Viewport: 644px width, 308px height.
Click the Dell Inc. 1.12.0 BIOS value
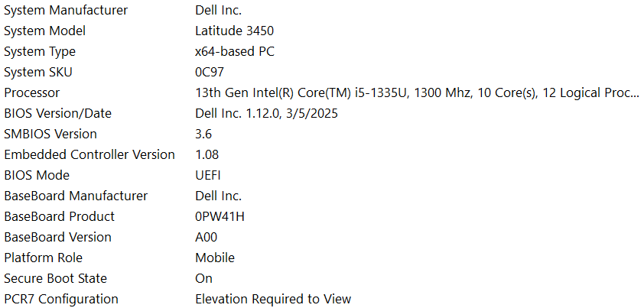pos(266,114)
